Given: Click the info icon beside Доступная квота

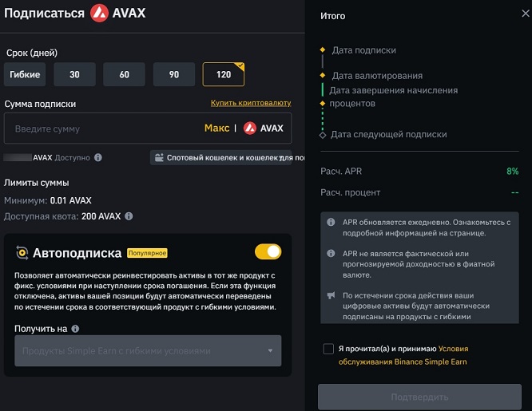Looking at the screenshot, I should click(x=129, y=216).
